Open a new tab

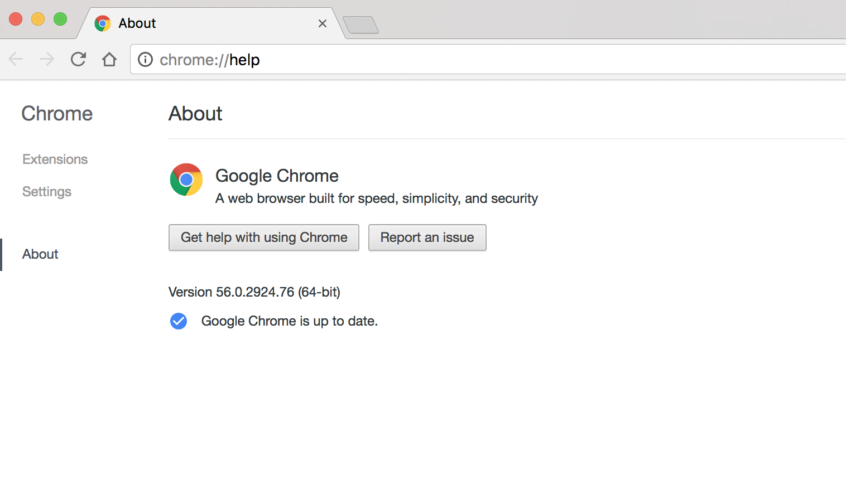click(360, 25)
